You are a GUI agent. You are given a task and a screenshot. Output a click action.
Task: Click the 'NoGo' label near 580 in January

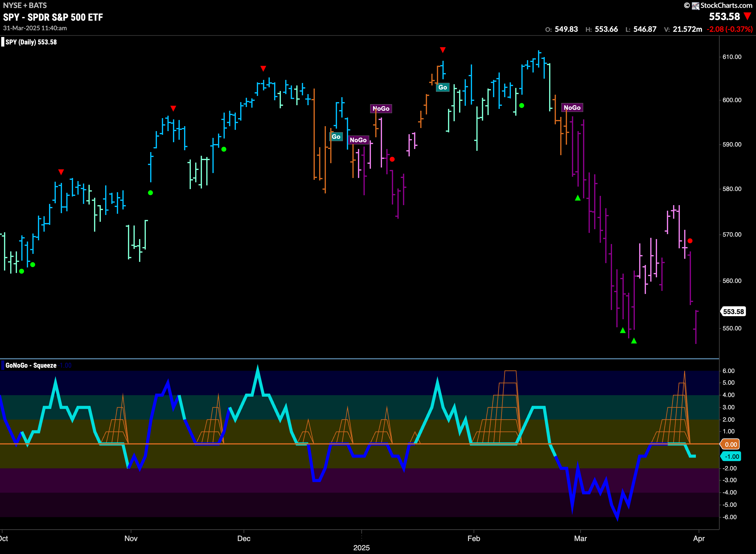pyautogui.click(x=358, y=140)
